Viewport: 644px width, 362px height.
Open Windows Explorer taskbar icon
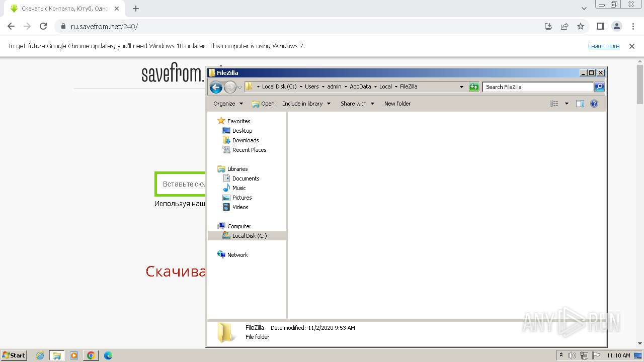pos(57,355)
